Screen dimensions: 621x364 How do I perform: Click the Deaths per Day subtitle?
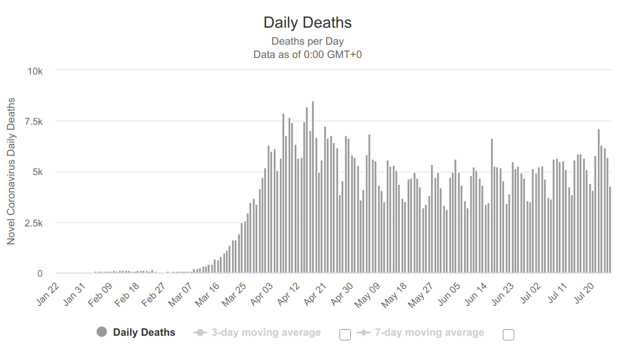(x=307, y=41)
